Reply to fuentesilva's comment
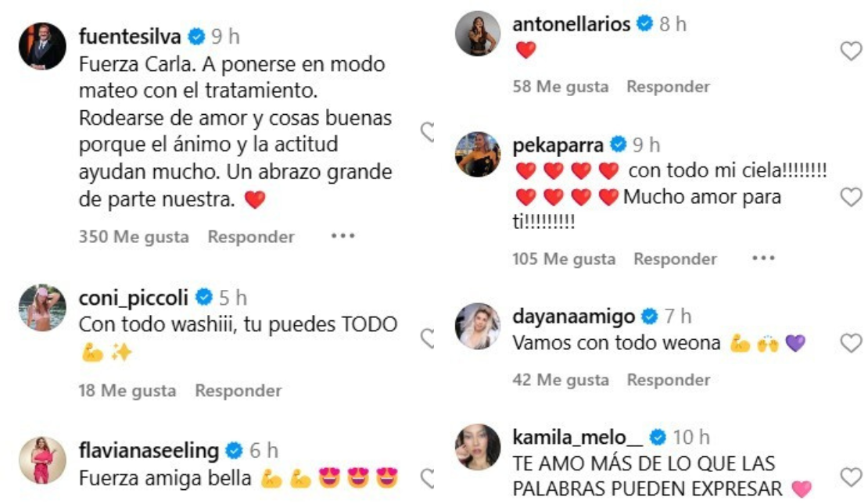The height and width of the screenshot is (504, 868). [251, 237]
